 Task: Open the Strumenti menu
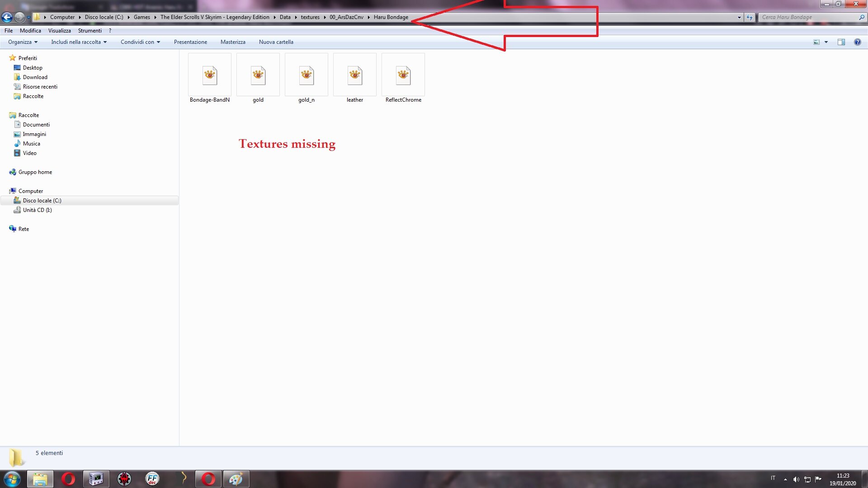90,31
